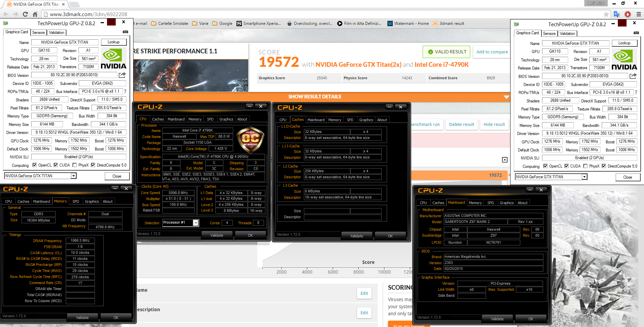The width and height of the screenshot is (644, 327).
Task: Click right GPU-Z bus interface question mark
Action: pyautogui.click(x=636, y=92)
